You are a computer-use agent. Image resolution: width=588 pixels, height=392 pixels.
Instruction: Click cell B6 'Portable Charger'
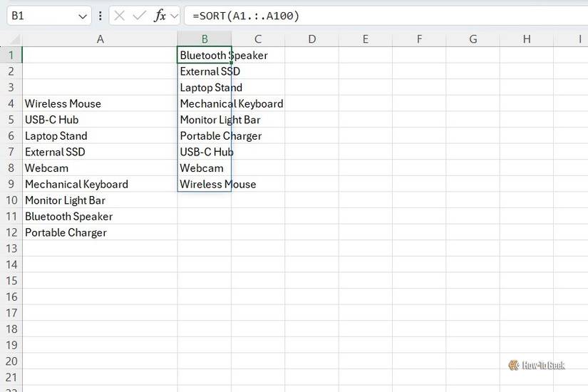pos(205,136)
